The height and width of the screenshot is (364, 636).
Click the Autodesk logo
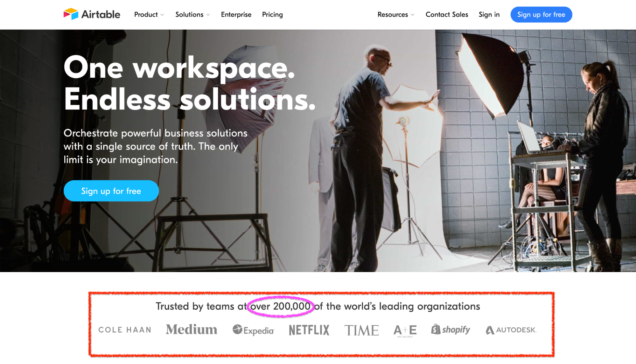click(x=511, y=330)
